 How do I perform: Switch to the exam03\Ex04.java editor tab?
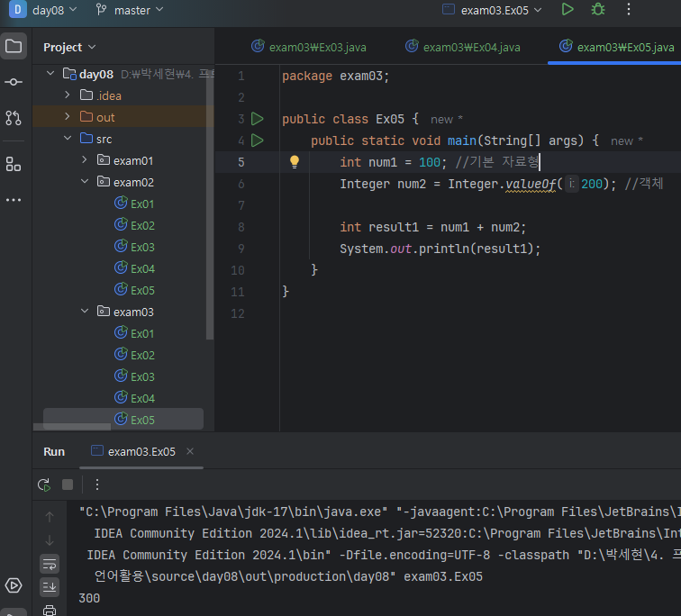(x=463, y=47)
